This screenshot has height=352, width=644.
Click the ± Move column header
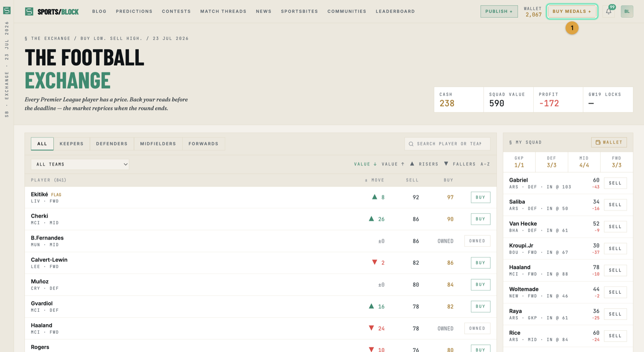[374, 180]
